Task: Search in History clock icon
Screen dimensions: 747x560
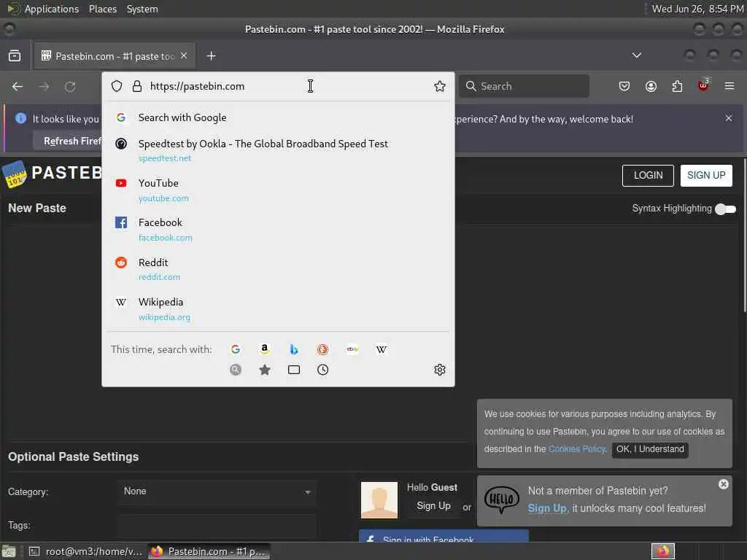Action: (x=322, y=370)
